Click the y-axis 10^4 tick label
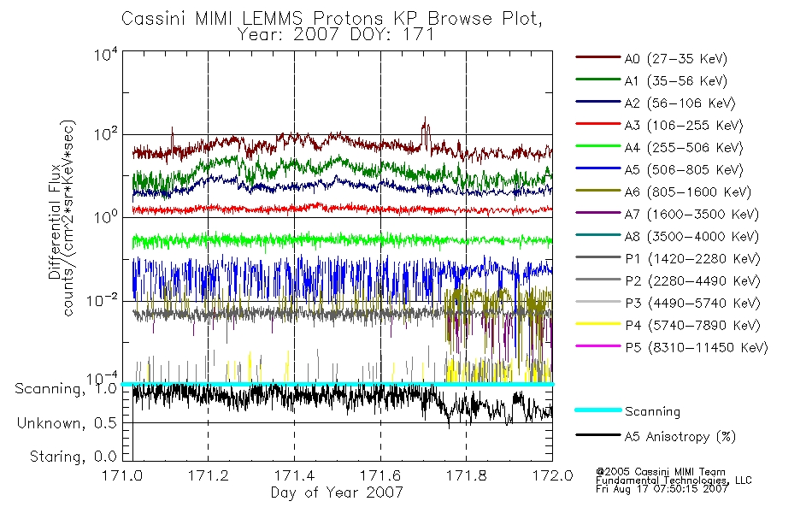Viewport: 812px width, 513px height. (106, 55)
